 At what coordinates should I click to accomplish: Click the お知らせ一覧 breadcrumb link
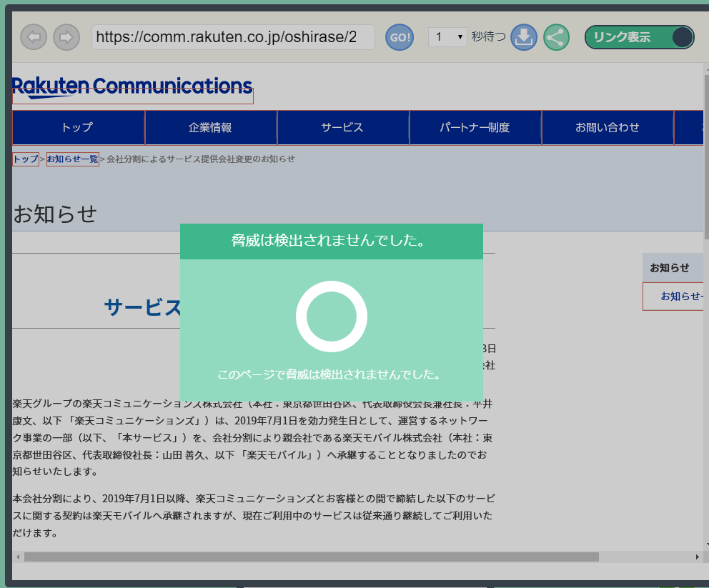coord(72,159)
